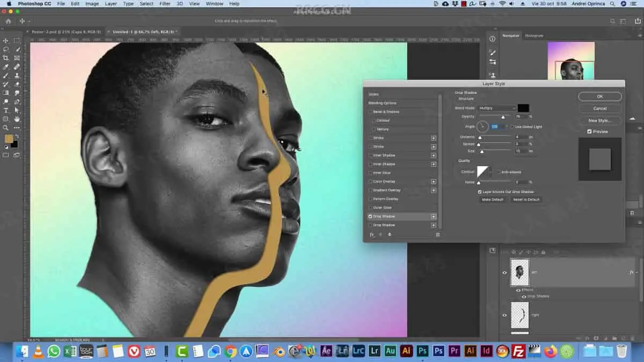Hide the right layer with eye icon

504,315
